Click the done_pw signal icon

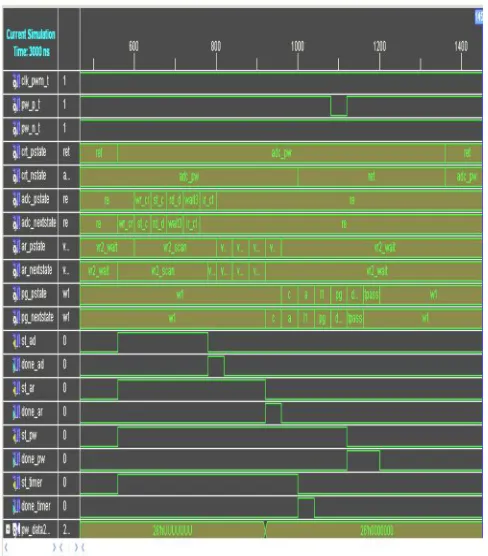(x=16, y=459)
